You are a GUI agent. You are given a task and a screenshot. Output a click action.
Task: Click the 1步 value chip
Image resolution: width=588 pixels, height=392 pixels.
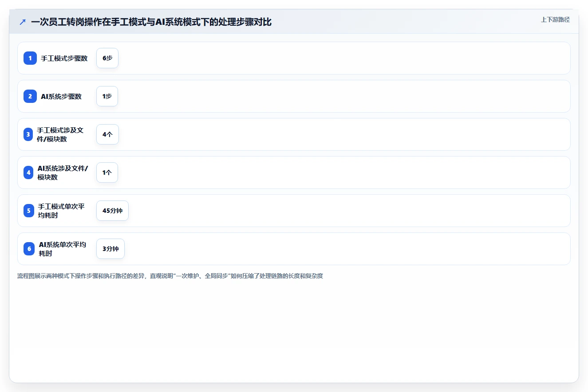(x=107, y=96)
